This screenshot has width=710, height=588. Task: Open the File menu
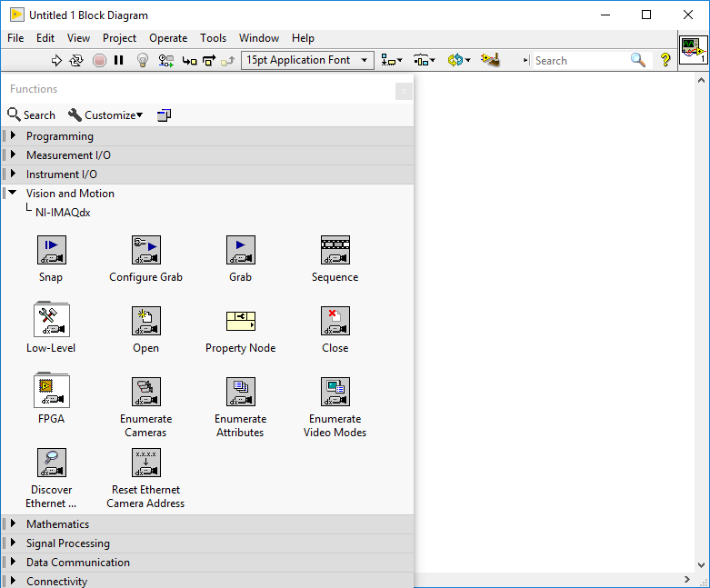pos(15,38)
